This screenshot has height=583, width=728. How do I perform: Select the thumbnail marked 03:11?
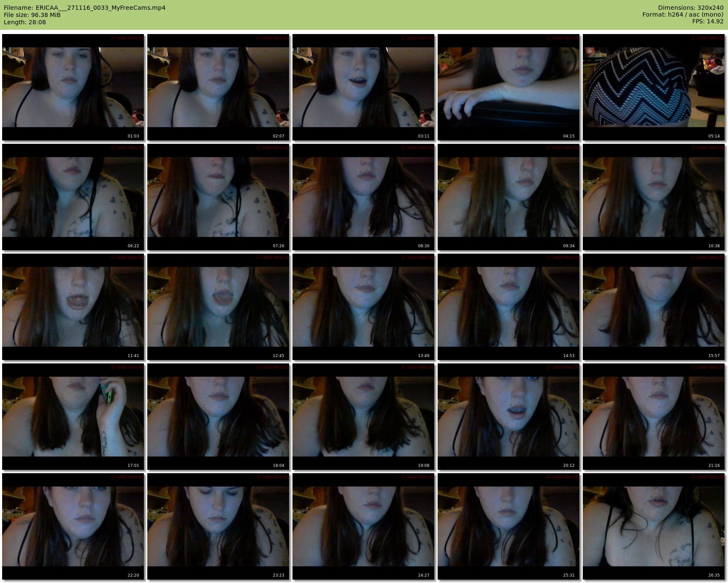[x=363, y=87]
